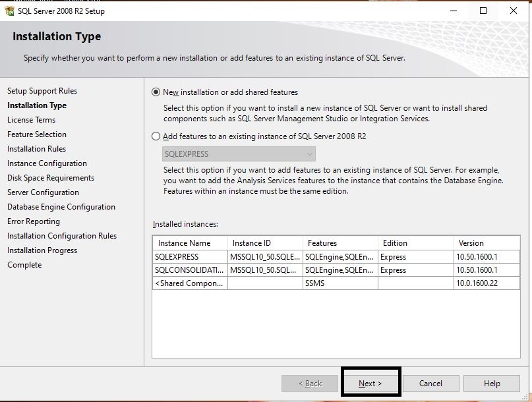Click features cell in SQLEXPRESS row
The width and height of the screenshot is (532, 402).
[340, 257]
